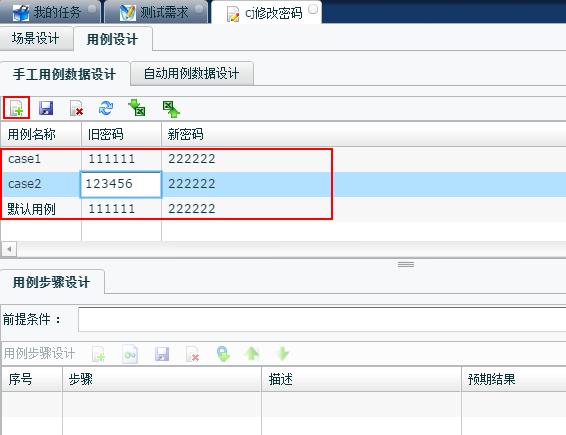566x435 pixels.
Task: Save cases with the floppy disk icon
Action: pyautogui.click(x=46, y=108)
